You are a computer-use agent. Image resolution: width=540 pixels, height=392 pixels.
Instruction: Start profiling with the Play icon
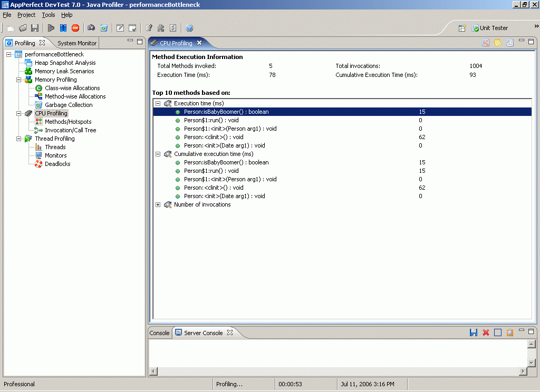51,28
